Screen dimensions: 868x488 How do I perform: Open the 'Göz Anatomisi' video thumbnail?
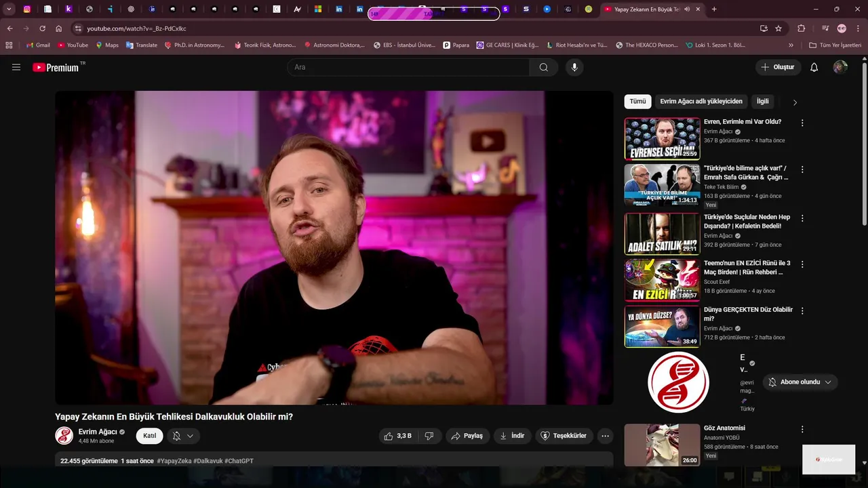[662, 445]
